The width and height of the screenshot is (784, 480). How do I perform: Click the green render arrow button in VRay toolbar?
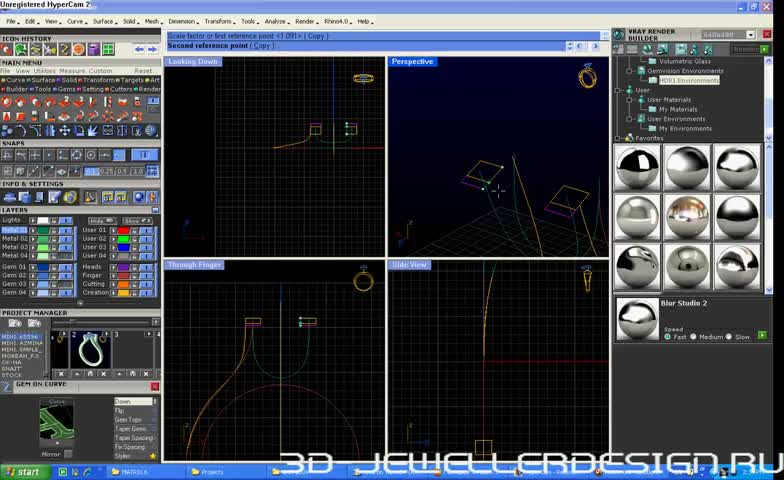pos(764,49)
